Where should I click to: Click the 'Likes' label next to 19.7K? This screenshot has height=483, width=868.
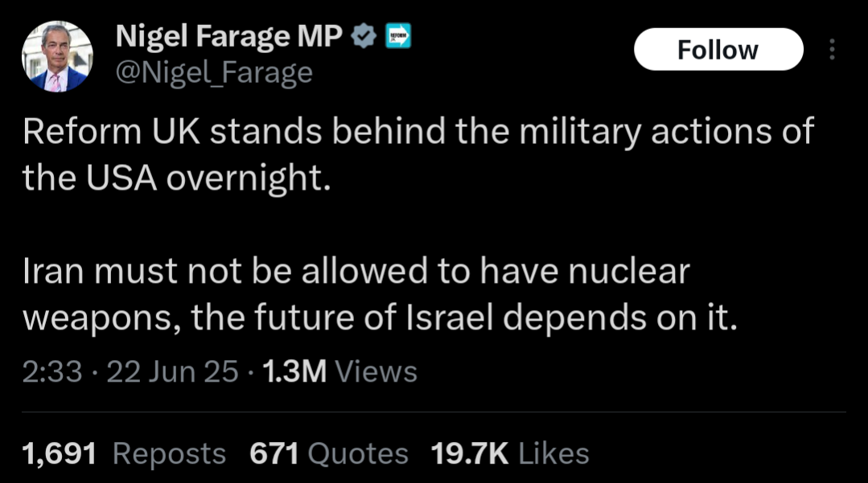click(x=553, y=454)
